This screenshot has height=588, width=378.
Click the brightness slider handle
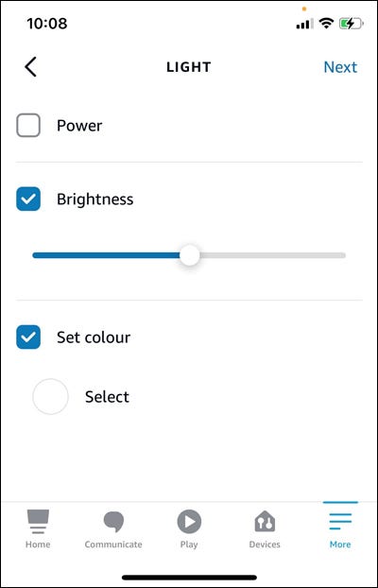(x=190, y=255)
